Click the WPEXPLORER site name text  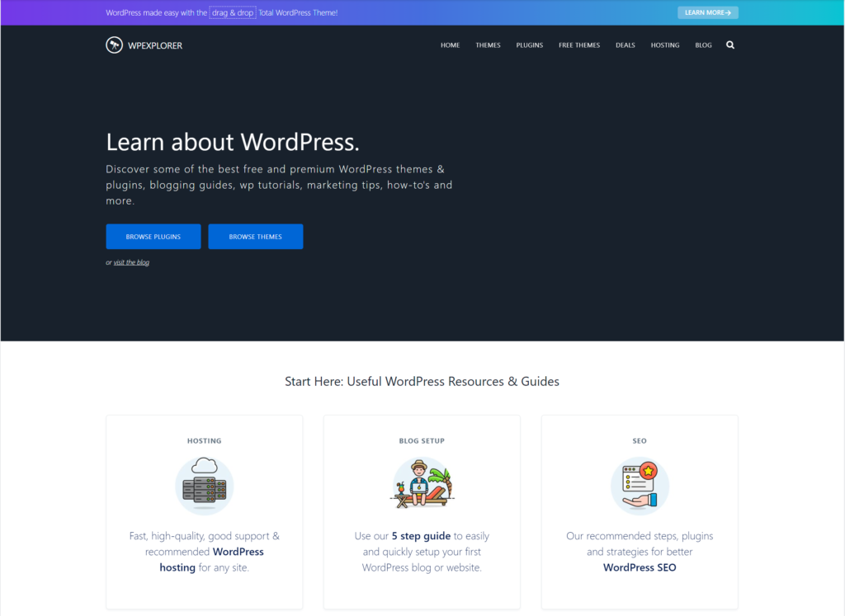point(155,45)
